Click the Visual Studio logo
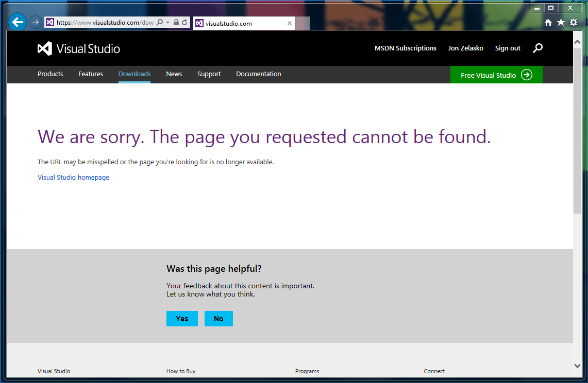The image size is (588, 383). [79, 49]
